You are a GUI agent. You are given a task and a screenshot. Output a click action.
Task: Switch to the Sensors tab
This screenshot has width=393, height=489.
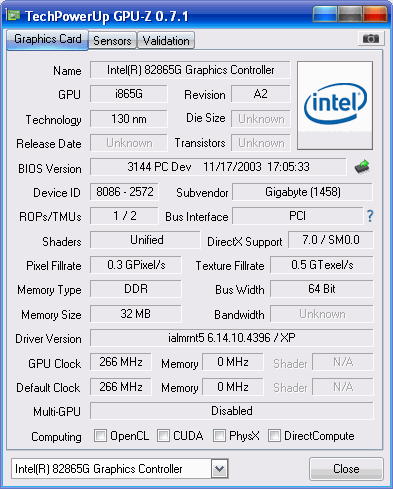(112, 41)
